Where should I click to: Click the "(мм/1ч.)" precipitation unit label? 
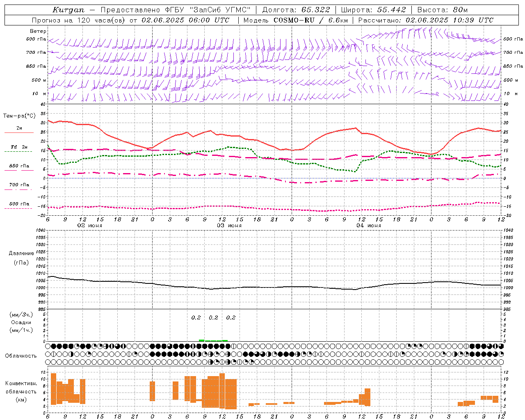tap(21, 330)
